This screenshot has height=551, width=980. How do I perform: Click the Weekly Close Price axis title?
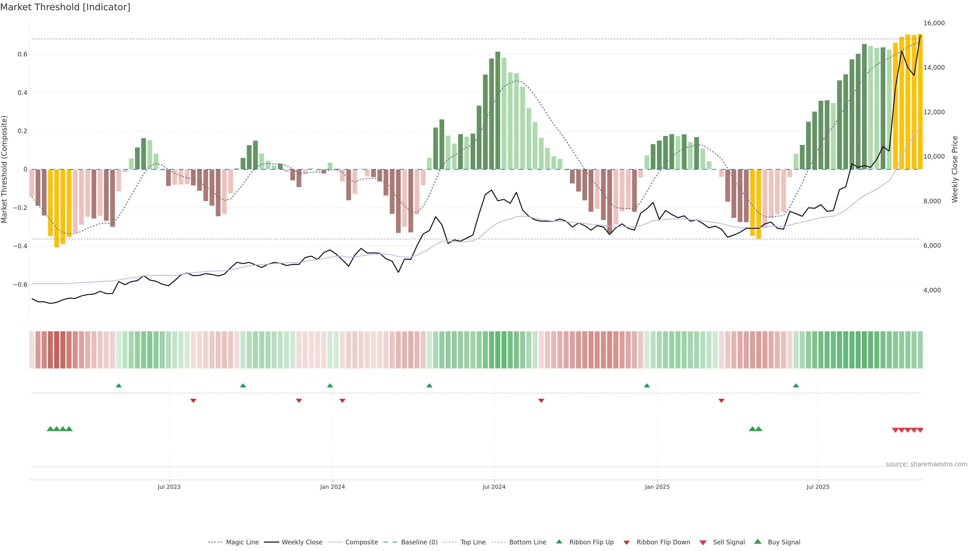point(954,169)
